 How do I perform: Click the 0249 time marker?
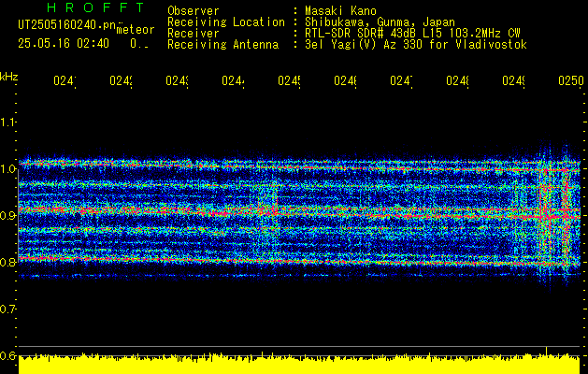[x=513, y=80]
